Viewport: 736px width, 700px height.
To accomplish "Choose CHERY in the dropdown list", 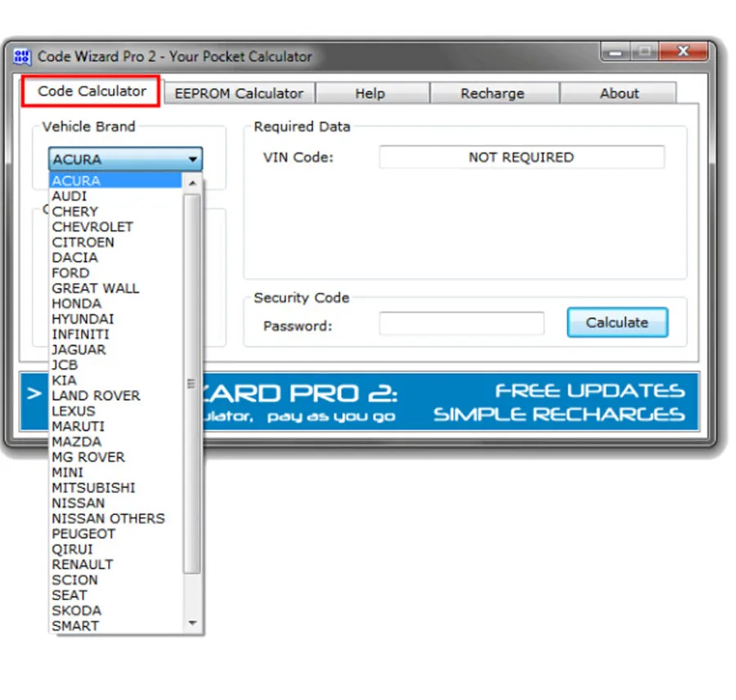I will click(x=116, y=212).
